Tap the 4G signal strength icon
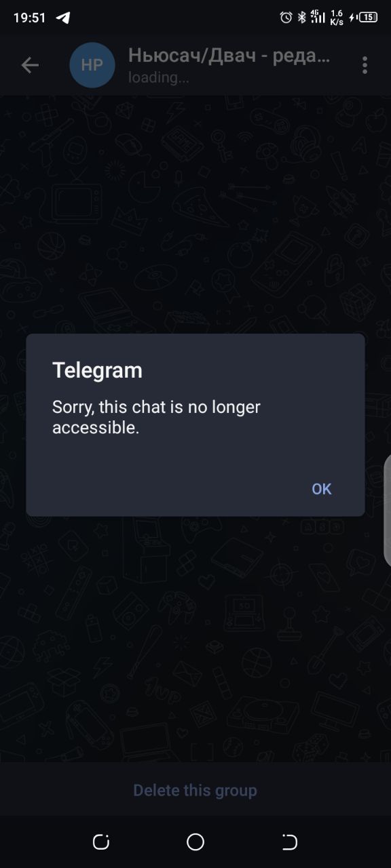Viewport: 391px width, 868px height. [x=318, y=18]
